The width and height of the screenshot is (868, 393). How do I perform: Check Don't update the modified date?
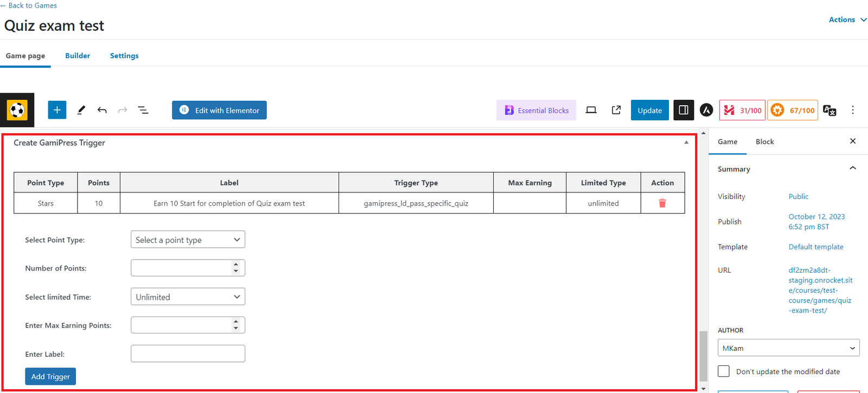click(x=724, y=371)
